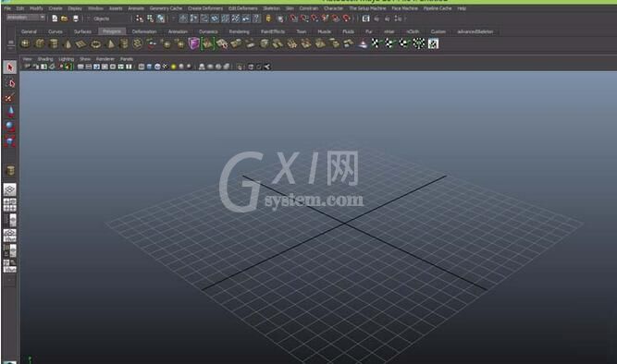Image resolution: width=617 pixels, height=364 pixels.
Task: Select by hierarchy mode icon
Action: (x=140, y=18)
